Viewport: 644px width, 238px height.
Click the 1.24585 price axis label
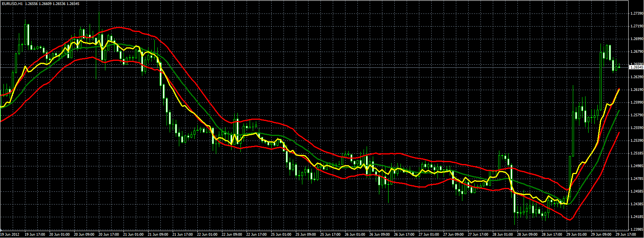pyautogui.click(x=637, y=191)
